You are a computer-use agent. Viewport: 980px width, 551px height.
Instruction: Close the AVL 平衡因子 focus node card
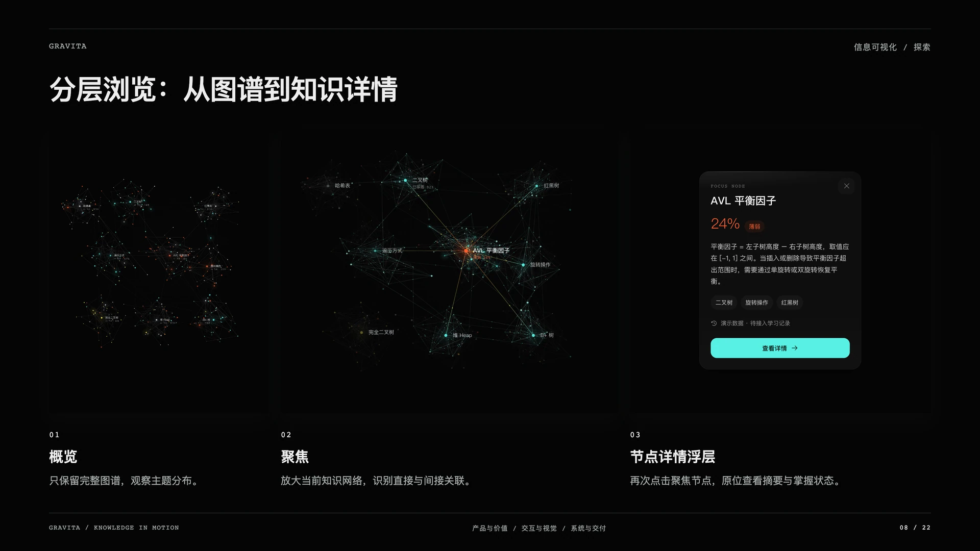(x=846, y=186)
